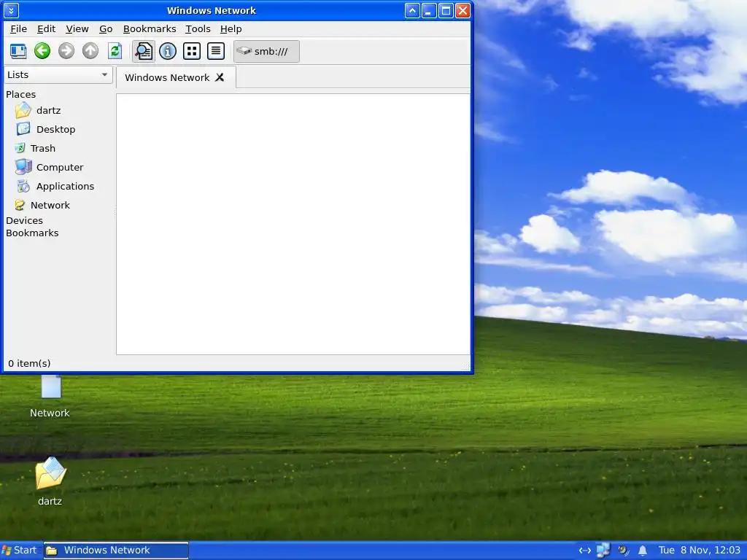Open the View menu
747x560 pixels.
click(77, 29)
